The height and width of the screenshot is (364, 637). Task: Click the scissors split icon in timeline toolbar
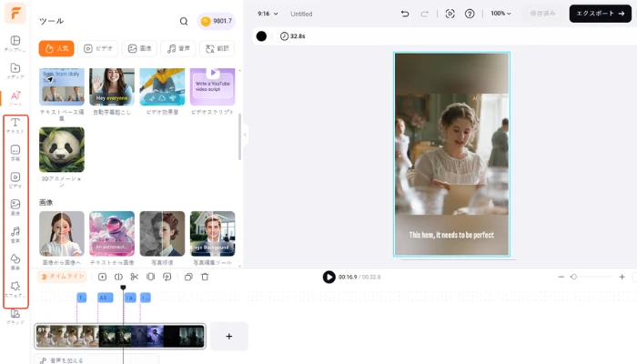point(134,277)
